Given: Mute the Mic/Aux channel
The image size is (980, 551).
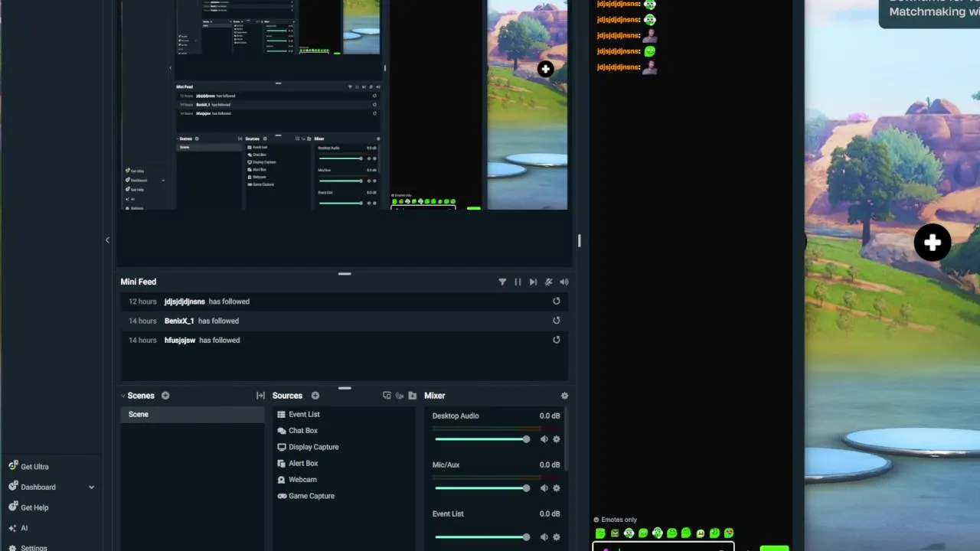Looking at the screenshot, I should [544, 488].
